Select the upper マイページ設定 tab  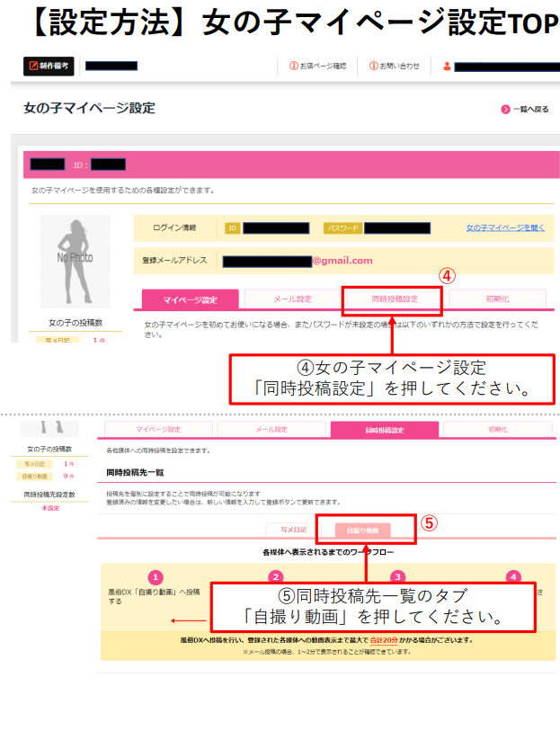point(190,299)
